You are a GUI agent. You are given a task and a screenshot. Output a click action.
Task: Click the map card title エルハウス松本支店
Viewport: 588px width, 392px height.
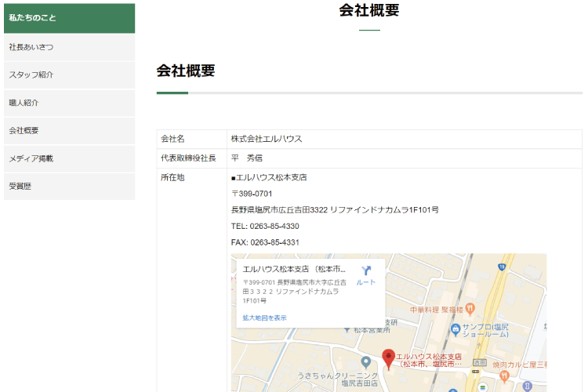(x=294, y=270)
